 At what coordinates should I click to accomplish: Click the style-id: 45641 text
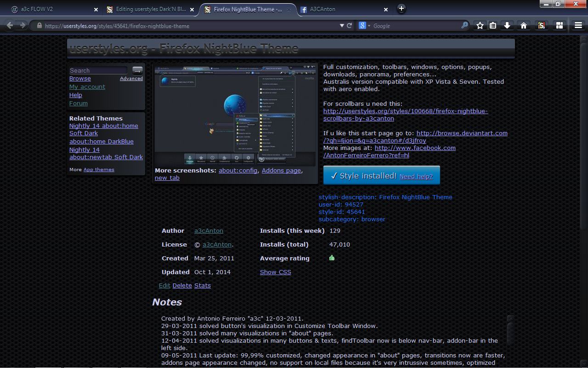coord(342,212)
